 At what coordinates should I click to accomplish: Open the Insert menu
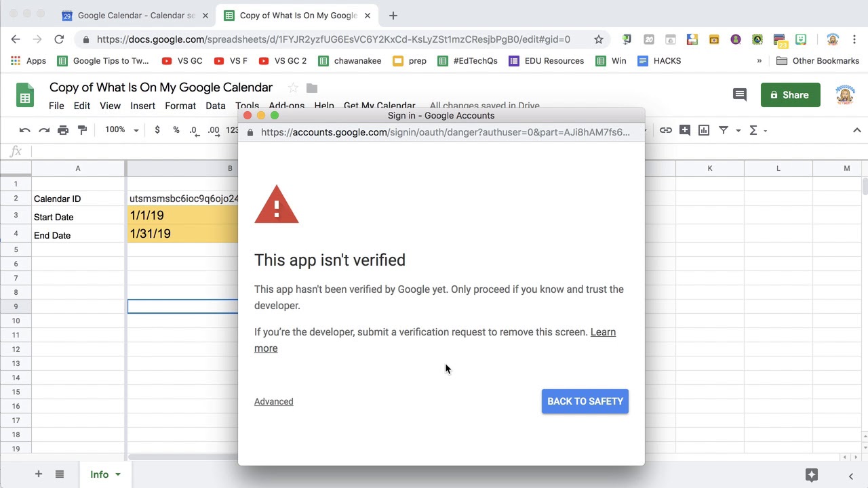(143, 106)
